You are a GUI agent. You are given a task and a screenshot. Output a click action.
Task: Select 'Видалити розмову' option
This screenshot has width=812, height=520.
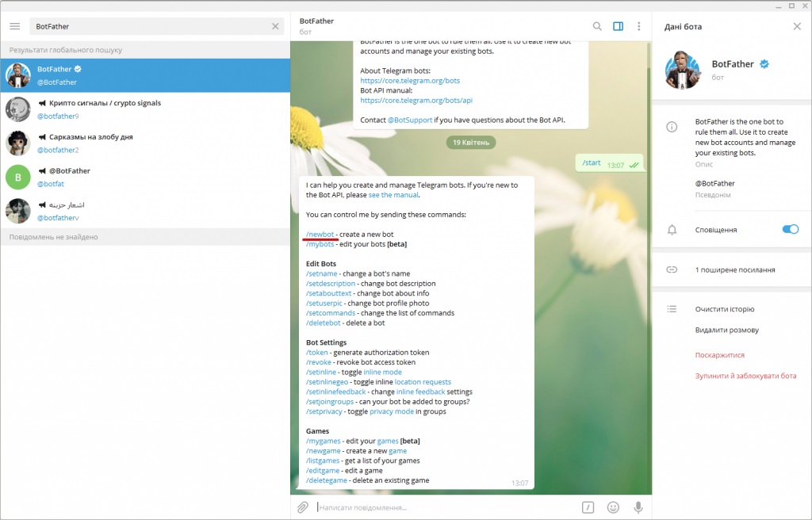click(726, 330)
